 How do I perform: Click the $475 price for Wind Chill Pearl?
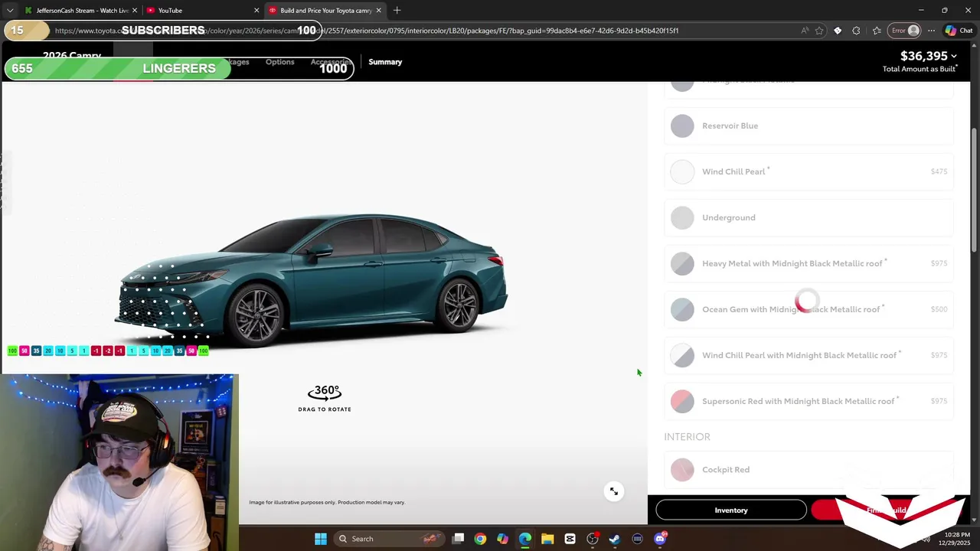tap(939, 171)
